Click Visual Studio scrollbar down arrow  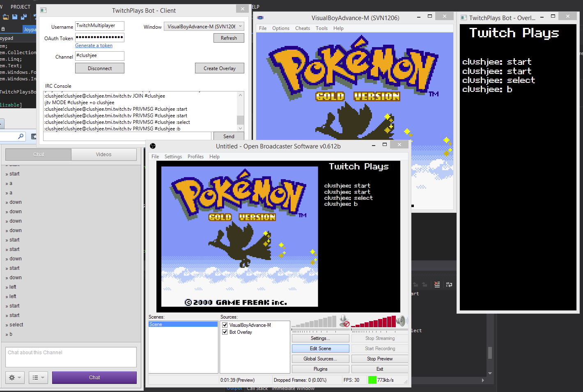coord(490,373)
